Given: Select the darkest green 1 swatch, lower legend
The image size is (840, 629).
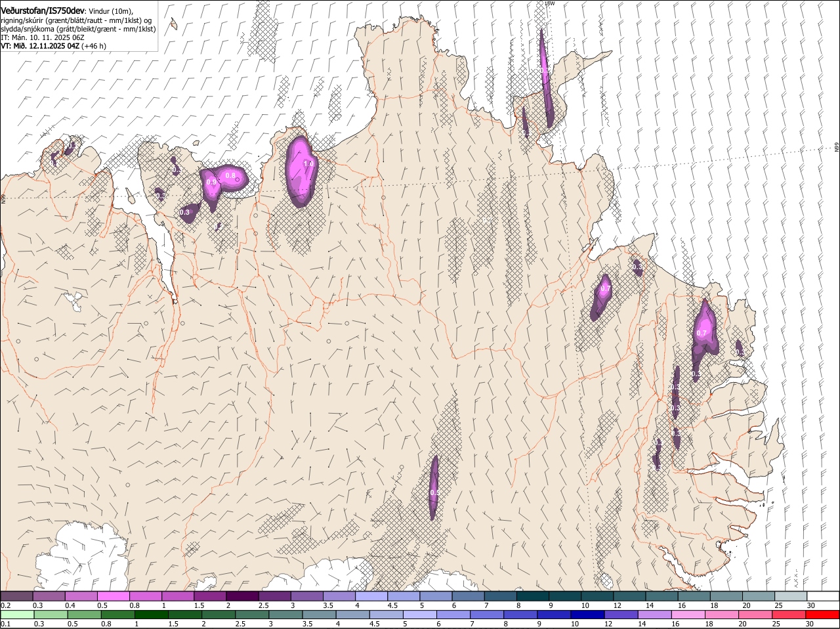Looking at the screenshot, I should 152,615.
